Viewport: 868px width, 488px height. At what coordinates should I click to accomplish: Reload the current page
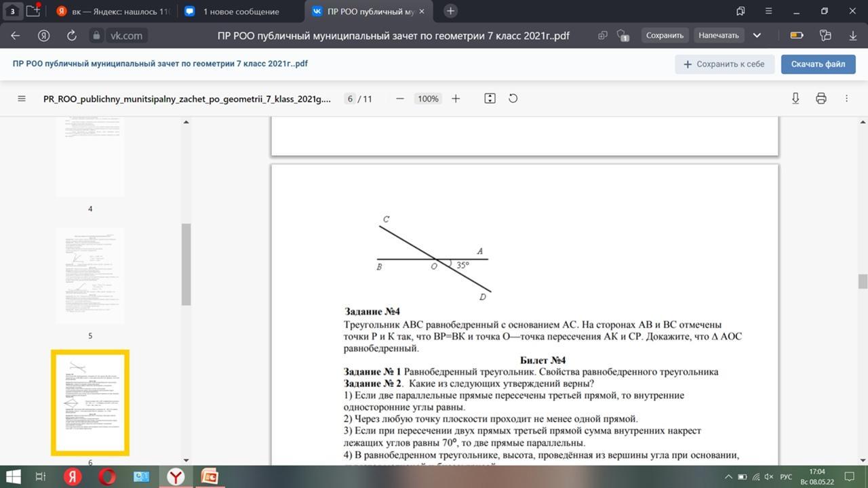71,35
